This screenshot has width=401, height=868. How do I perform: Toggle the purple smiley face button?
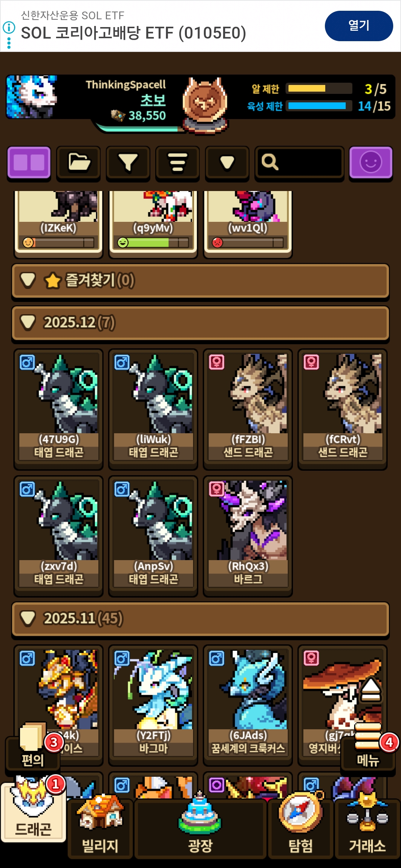371,162
